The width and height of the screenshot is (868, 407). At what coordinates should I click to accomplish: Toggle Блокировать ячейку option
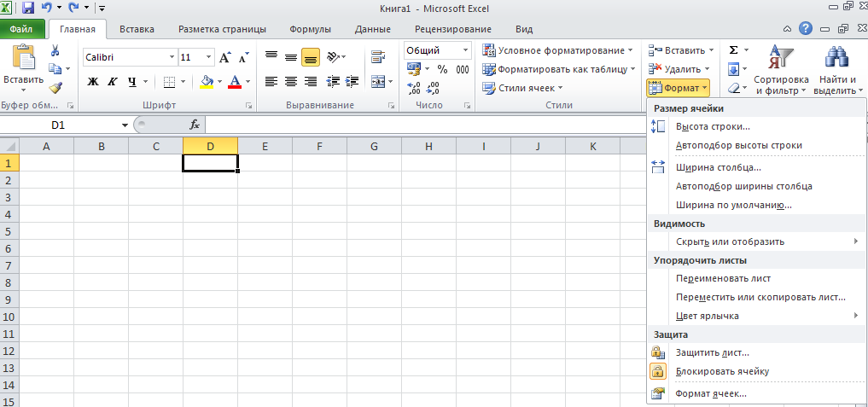755,371
